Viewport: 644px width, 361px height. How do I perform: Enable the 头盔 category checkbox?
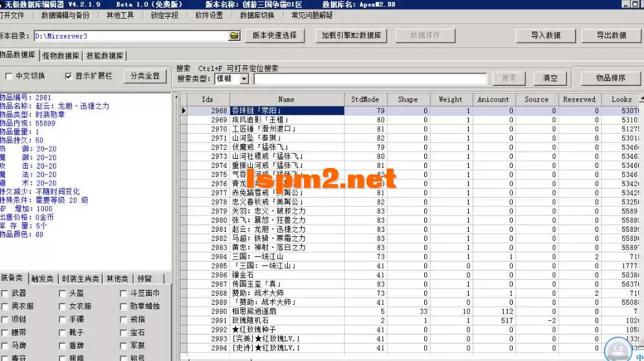(62, 293)
